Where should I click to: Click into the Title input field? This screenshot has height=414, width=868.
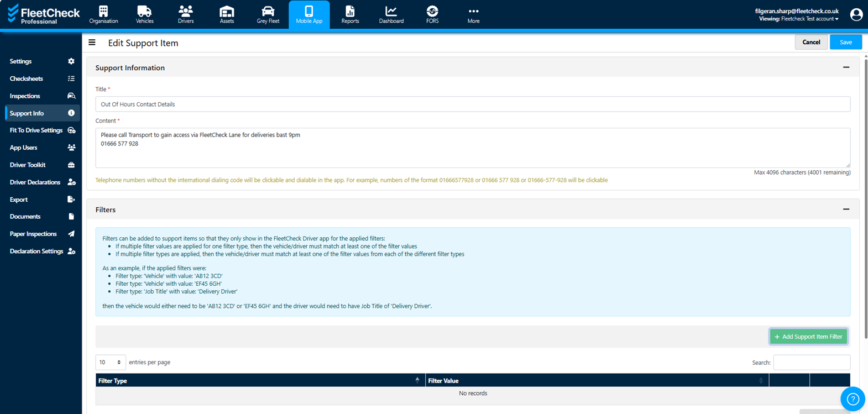point(473,104)
